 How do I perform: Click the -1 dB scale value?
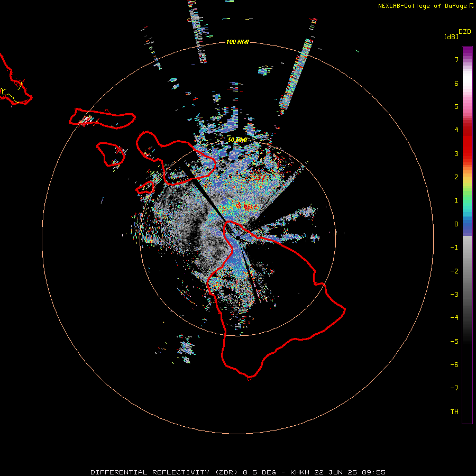tap(454, 248)
